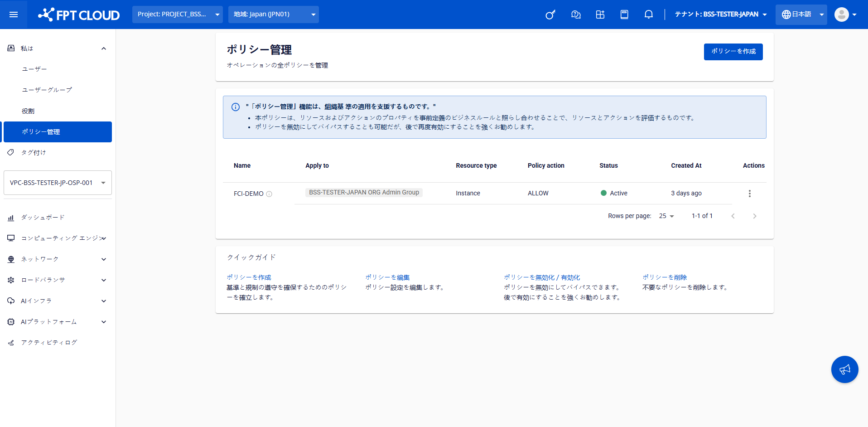Click the dashboard chart icon in the sidebar
The height and width of the screenshot is (427, 868).
[11, 218]
